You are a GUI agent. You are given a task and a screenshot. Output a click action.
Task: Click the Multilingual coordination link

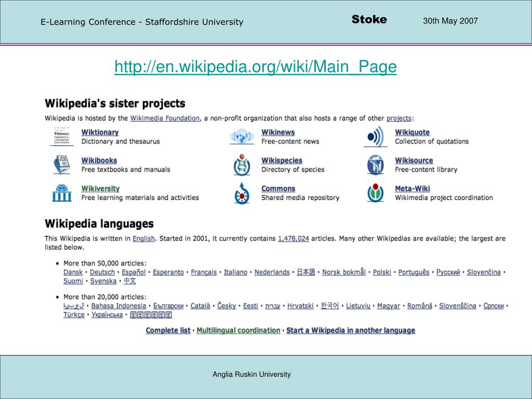(238, 330)
